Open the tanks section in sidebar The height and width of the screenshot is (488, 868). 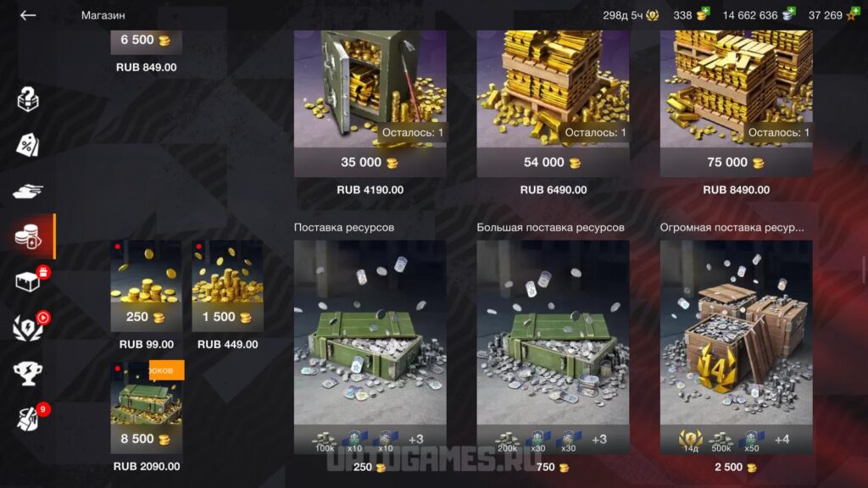(x=28, y=191)
